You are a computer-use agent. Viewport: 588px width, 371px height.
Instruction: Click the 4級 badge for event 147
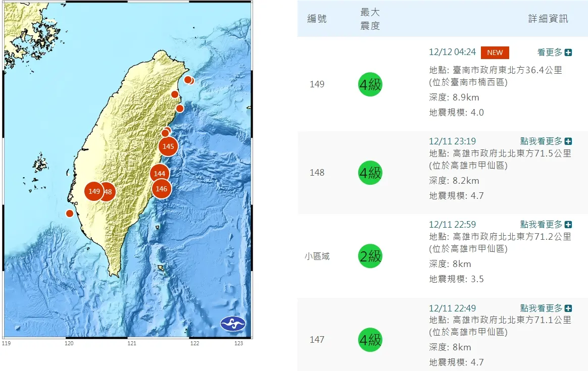pyautogui.click(x=369, y=339)
